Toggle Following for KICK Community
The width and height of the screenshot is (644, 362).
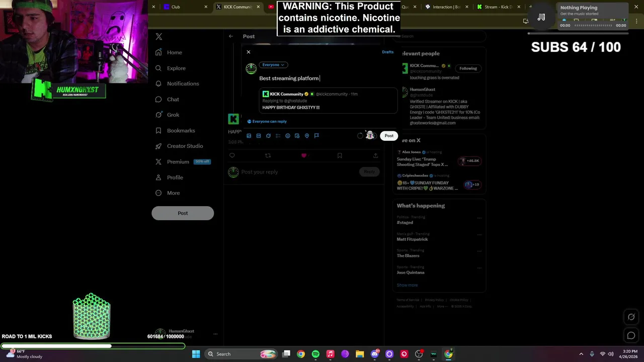coord(468,68)
